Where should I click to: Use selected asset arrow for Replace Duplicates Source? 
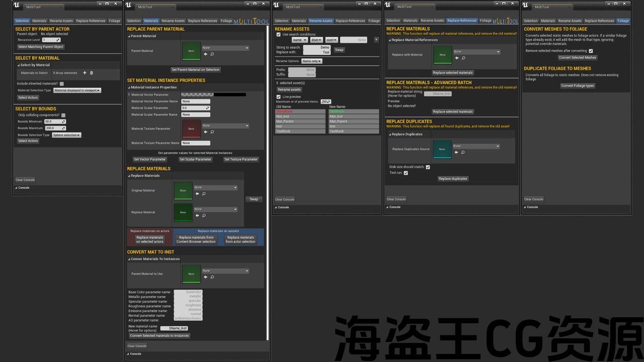456,152
